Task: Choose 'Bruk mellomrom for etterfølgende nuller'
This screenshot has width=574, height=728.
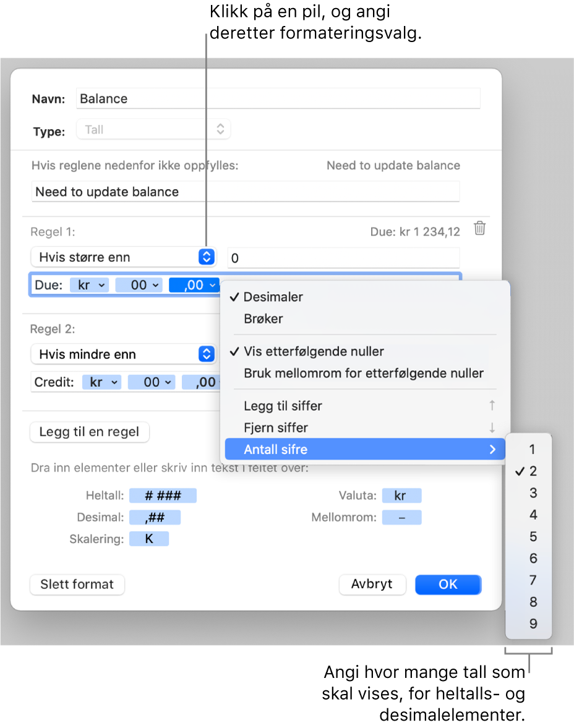Action: [365, 373]
